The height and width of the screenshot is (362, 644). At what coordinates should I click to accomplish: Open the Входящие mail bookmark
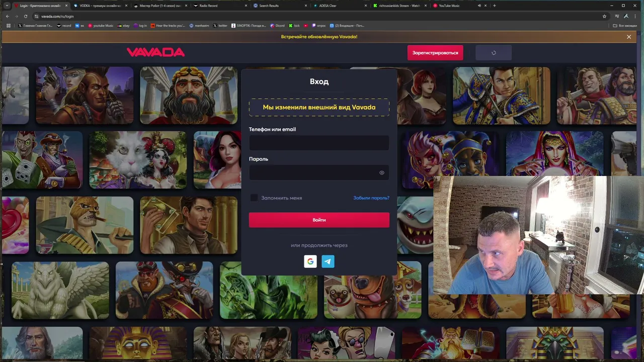(347, 26)
